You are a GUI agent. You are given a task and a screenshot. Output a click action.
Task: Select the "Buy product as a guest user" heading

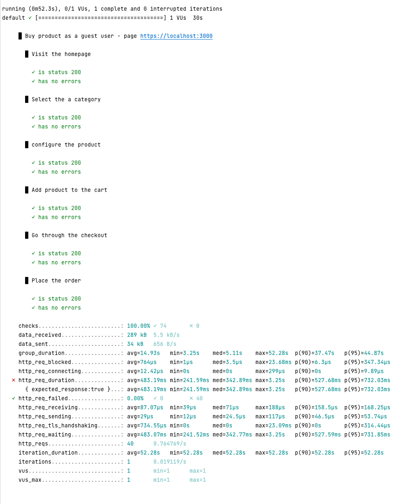point(69,36)
